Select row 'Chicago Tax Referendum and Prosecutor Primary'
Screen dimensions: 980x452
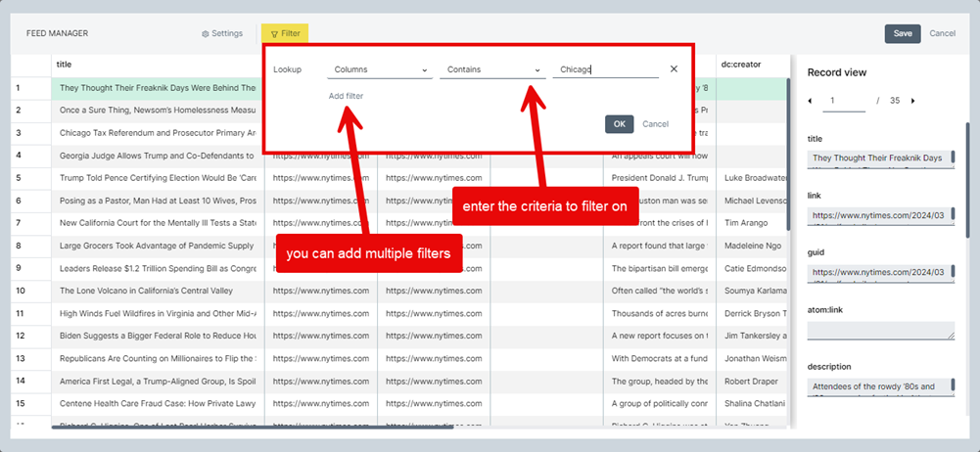pyautogui.click(x=159, y=133)
